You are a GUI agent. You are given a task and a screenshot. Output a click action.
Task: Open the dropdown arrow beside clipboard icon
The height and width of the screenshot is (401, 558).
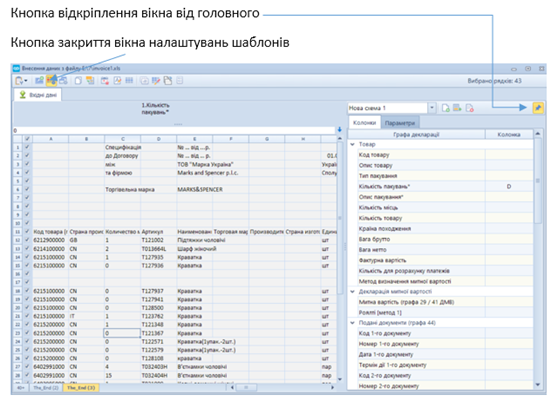click(26, 81)
